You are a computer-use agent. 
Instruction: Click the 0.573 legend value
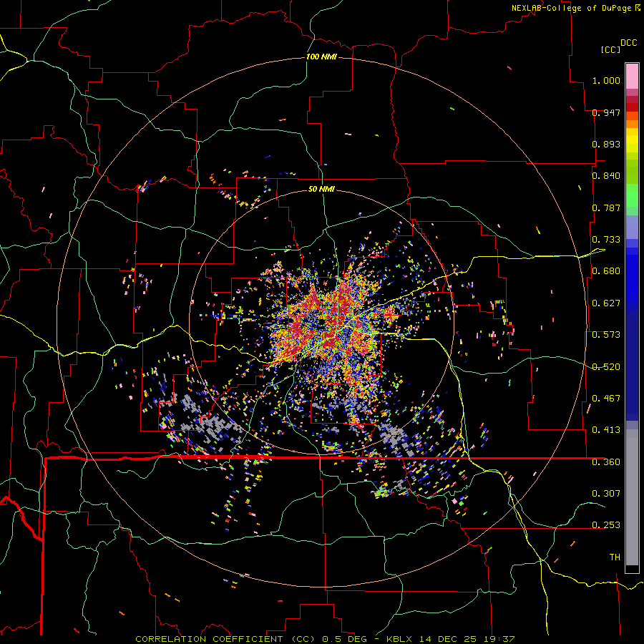606,335
